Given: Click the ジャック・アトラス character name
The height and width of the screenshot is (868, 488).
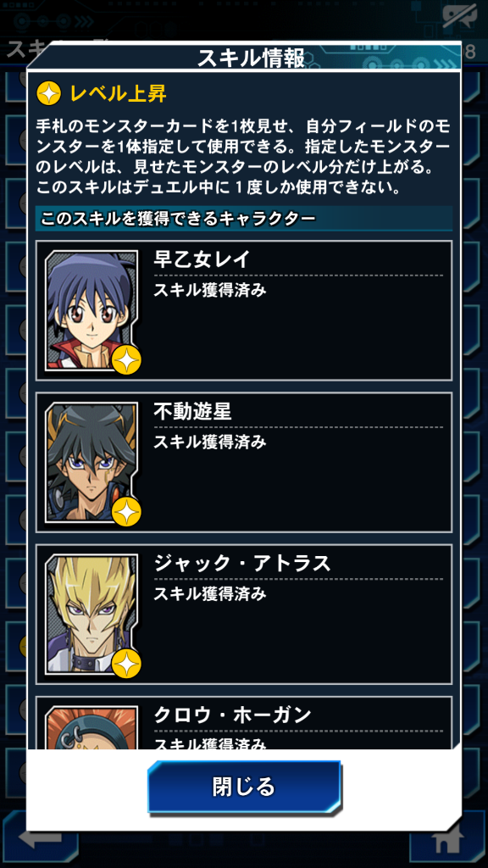Looking at the screenshot, I should 241,563.
